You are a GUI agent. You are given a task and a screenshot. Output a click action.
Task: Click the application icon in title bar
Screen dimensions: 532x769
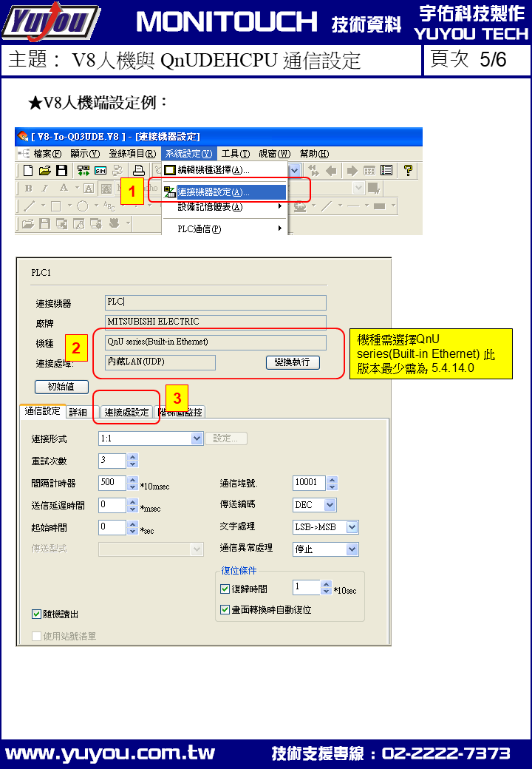(x=22, y=136)
